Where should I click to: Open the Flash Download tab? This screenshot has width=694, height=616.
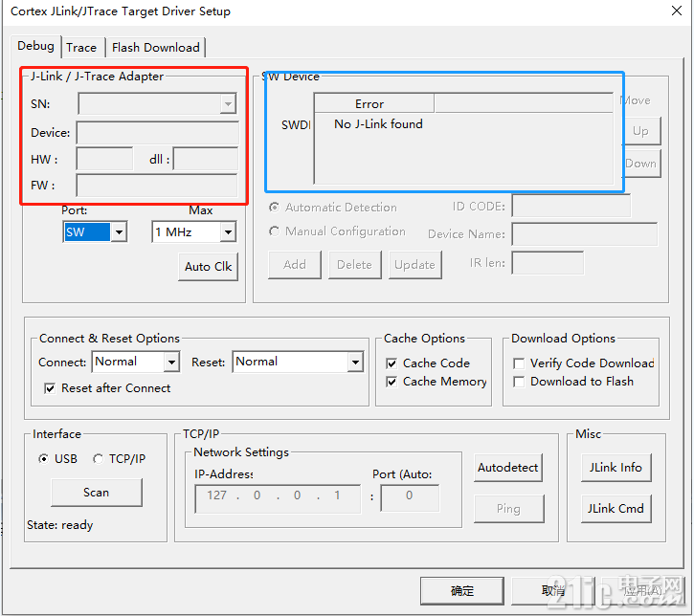coord(155,47)
